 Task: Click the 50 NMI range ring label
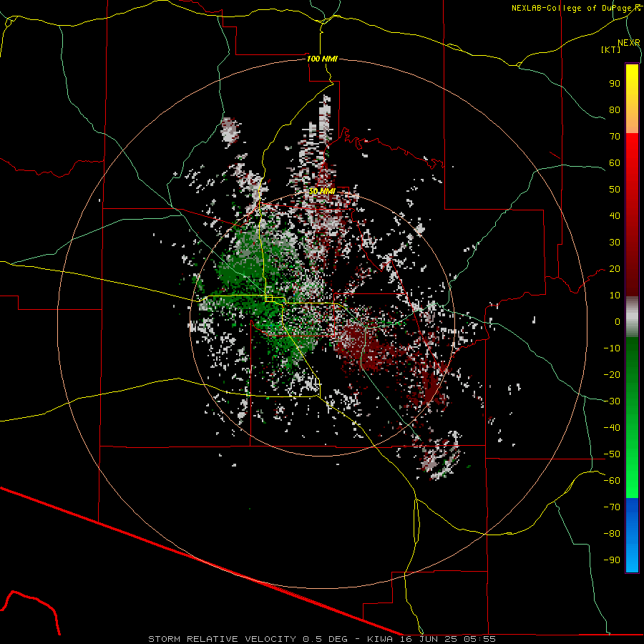tap(322, 191)
